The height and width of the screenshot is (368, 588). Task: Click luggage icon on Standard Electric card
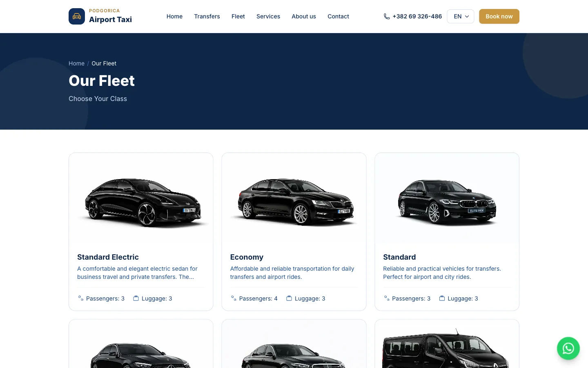136,298
